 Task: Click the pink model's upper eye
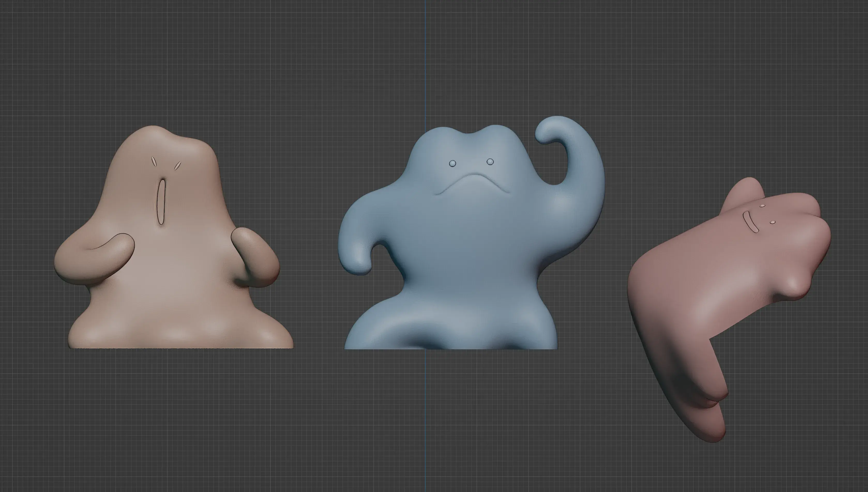pos(762,206)
